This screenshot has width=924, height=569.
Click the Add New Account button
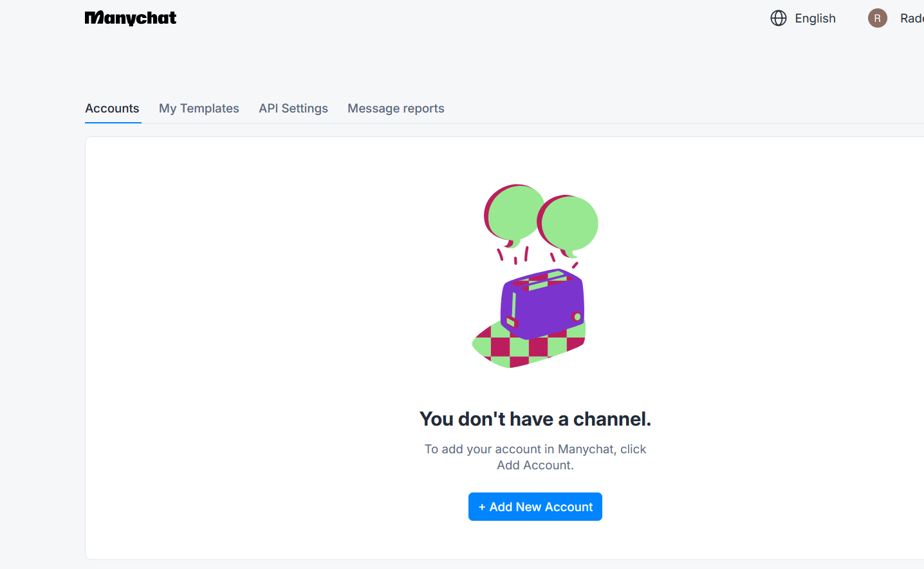(535, 507)
